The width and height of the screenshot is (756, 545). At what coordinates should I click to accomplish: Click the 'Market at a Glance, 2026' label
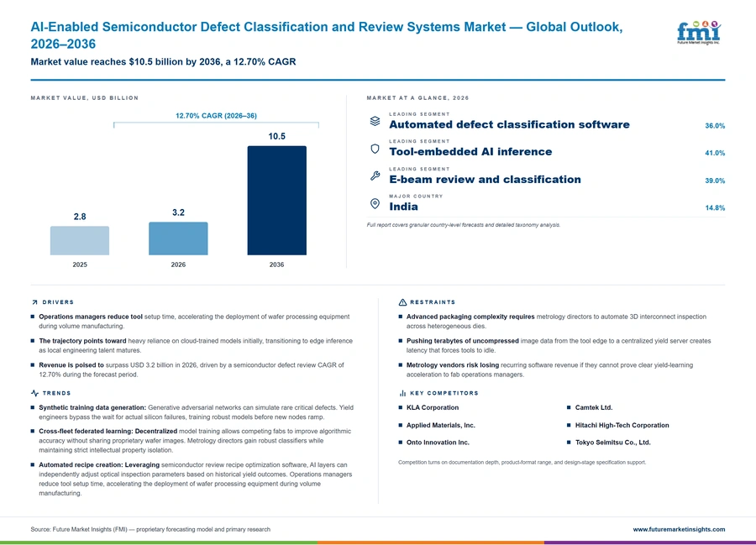[417, 97]
